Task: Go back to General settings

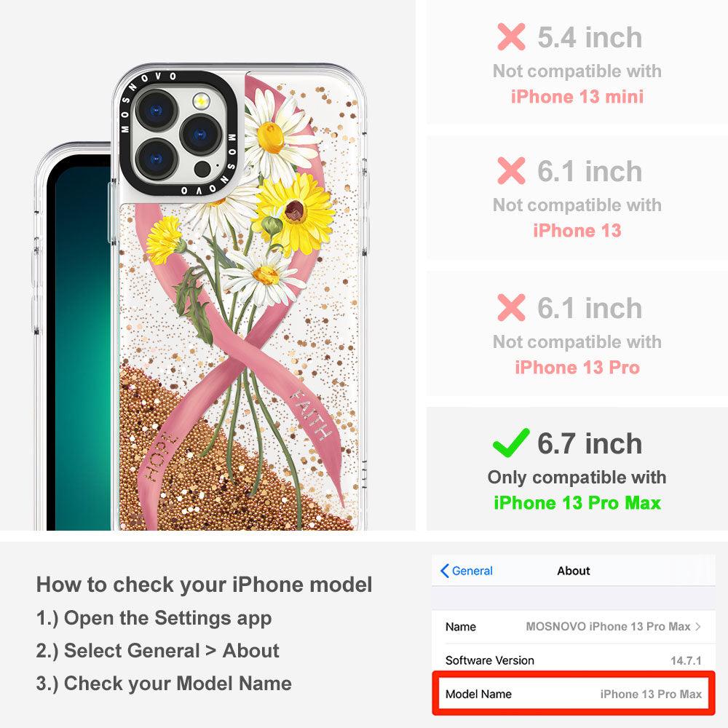Action: point(466,571)
